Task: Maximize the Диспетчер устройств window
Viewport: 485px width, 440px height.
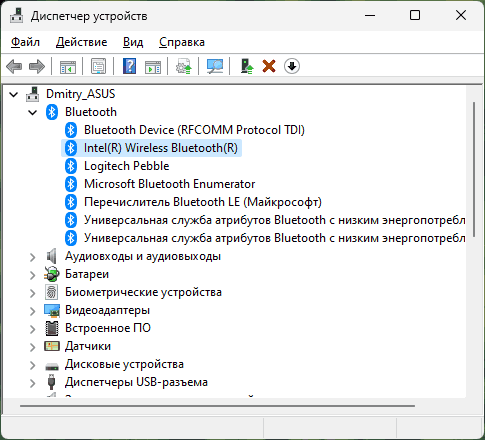Action: coord(415,15)
